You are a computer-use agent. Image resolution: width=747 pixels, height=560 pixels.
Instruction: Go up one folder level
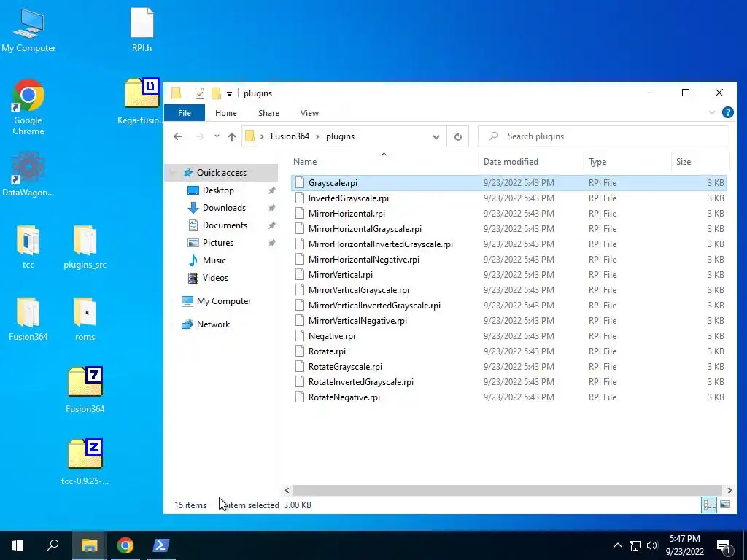pyautogui.click(x=232, y=136)
